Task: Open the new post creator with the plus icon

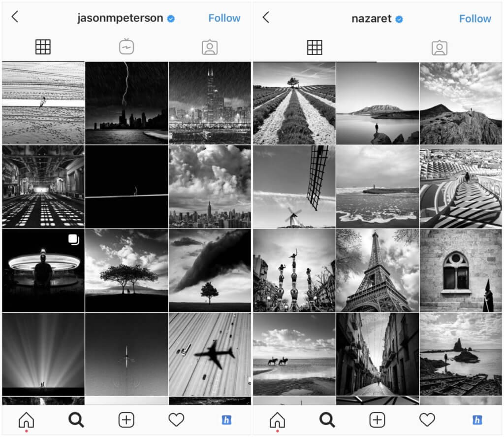Action: [127, 420]
